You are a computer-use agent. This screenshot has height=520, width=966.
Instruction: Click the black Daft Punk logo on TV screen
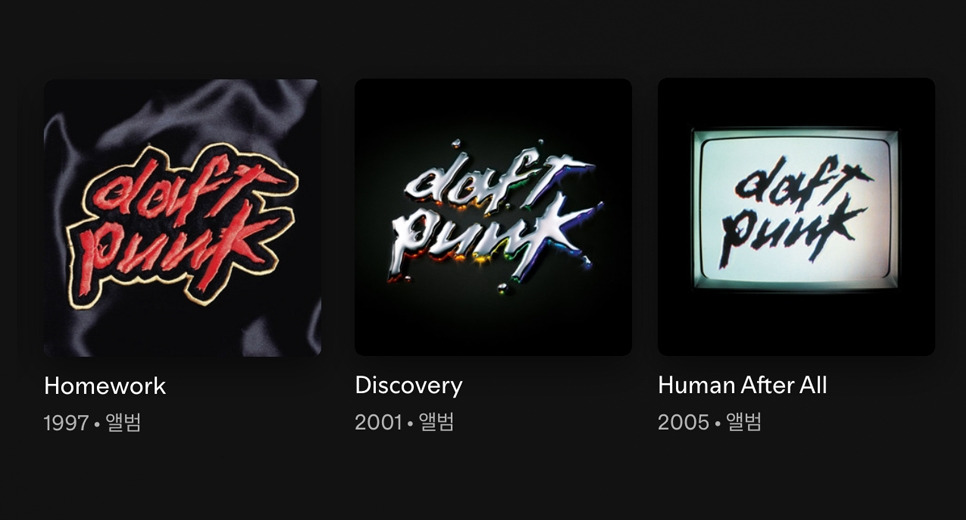pos(797,209)
